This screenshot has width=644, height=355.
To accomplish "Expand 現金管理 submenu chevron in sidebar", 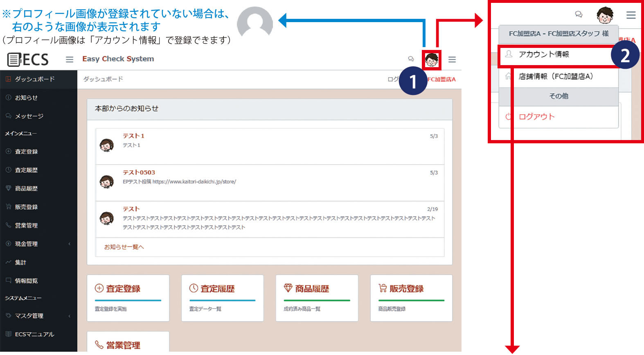I will pyautogui.click(x=70, y=244).
